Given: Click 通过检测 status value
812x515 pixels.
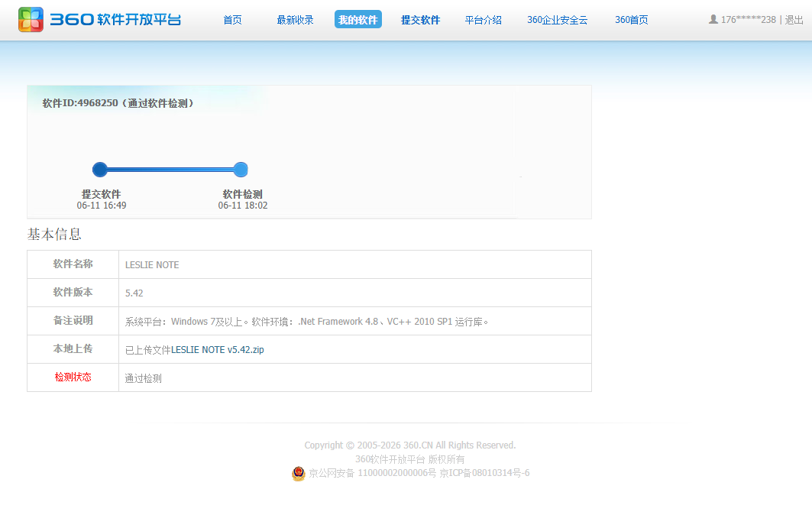Looking at the screenshot, I should [x=144, y=378].
